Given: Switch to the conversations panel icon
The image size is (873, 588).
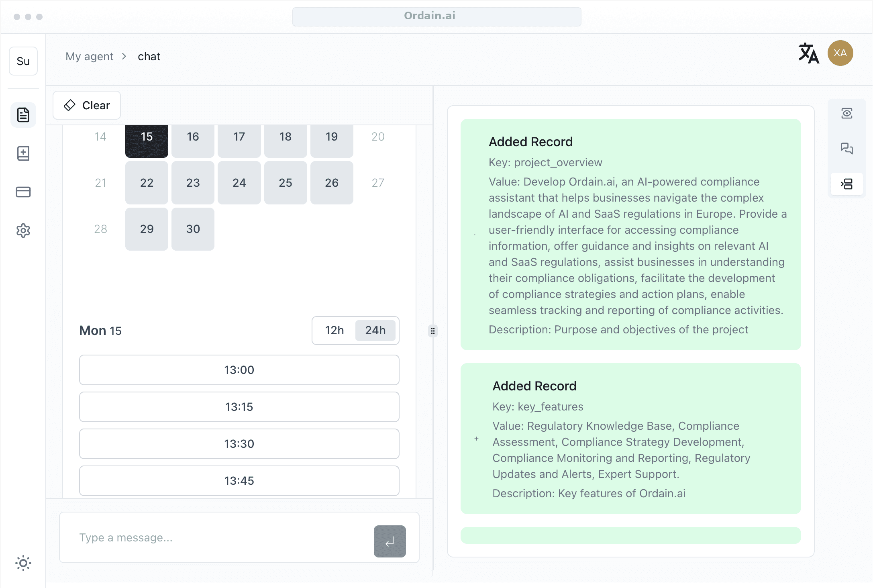Looking at the screenshot, I should (x=846, y=149).
